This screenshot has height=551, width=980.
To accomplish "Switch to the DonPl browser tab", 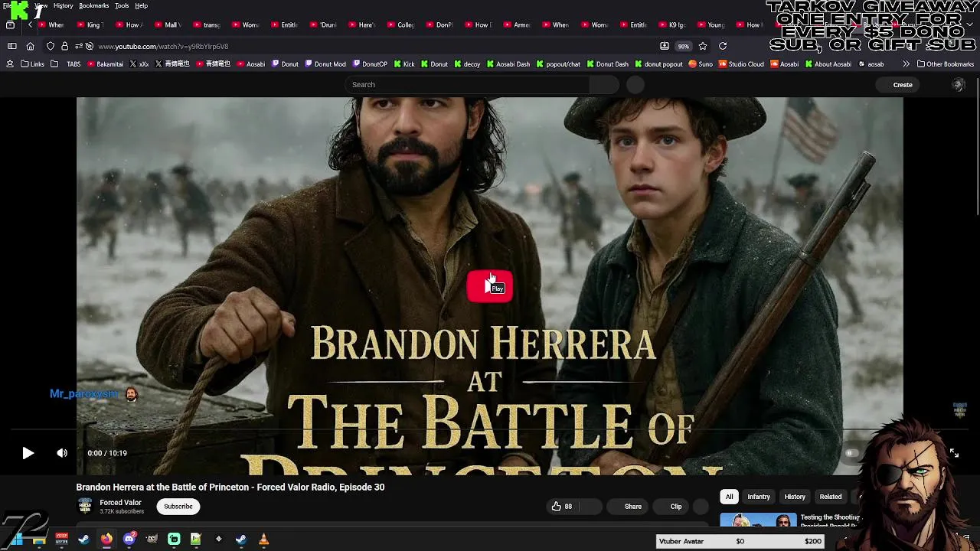I will [439, 25].
